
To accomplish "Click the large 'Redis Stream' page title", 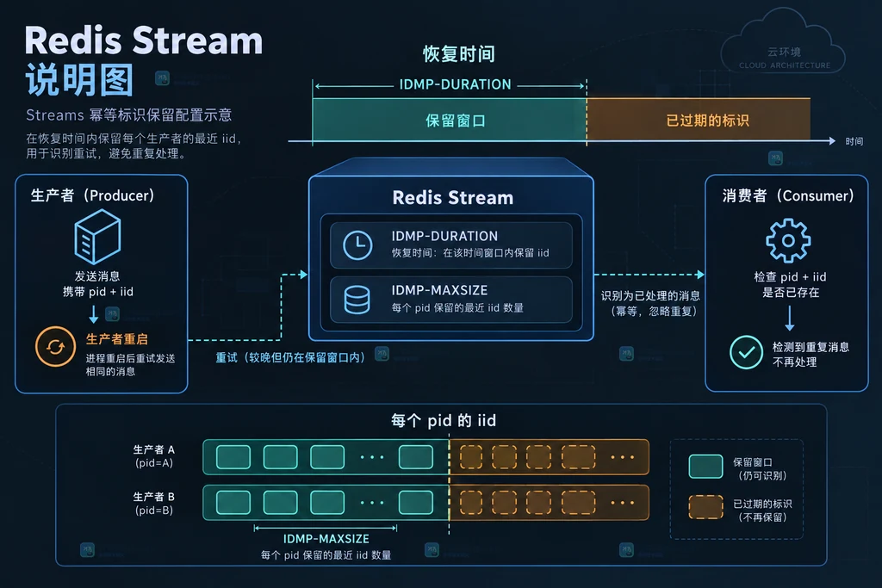I will coord(144,40).
